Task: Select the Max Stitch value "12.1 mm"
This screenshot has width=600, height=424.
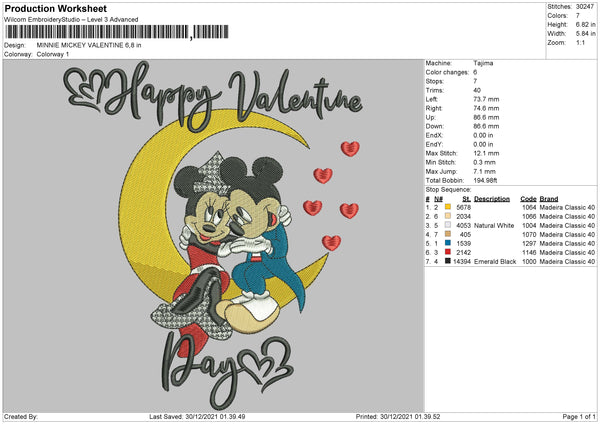Action: click(x=486, y=153)
